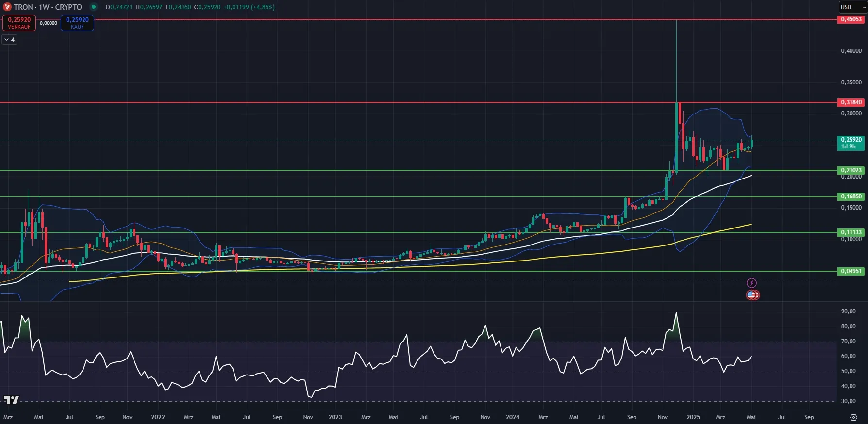Select the 0,11133 green price label
The height and width of the screenshot is (424, 868).
[x=851, y=232]
